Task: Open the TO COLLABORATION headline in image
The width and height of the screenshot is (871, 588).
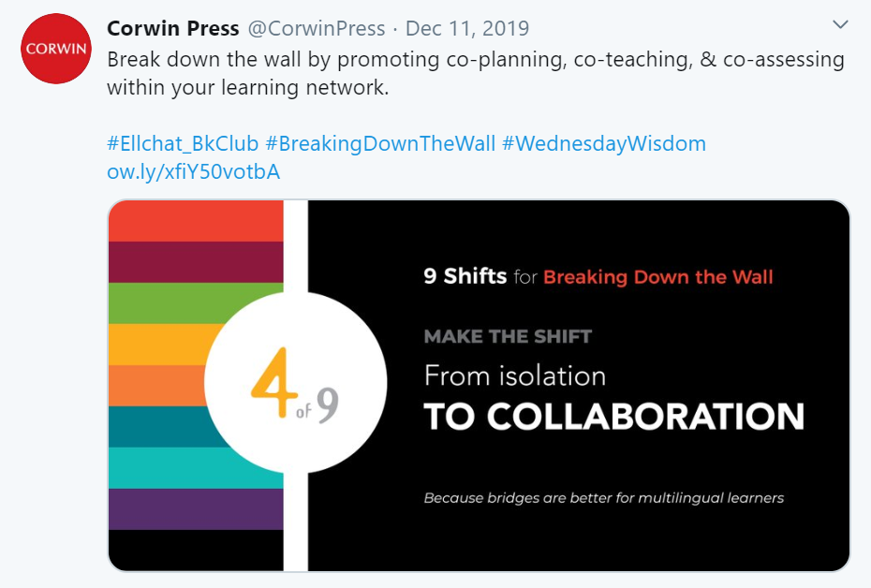Action: [613, 417]
